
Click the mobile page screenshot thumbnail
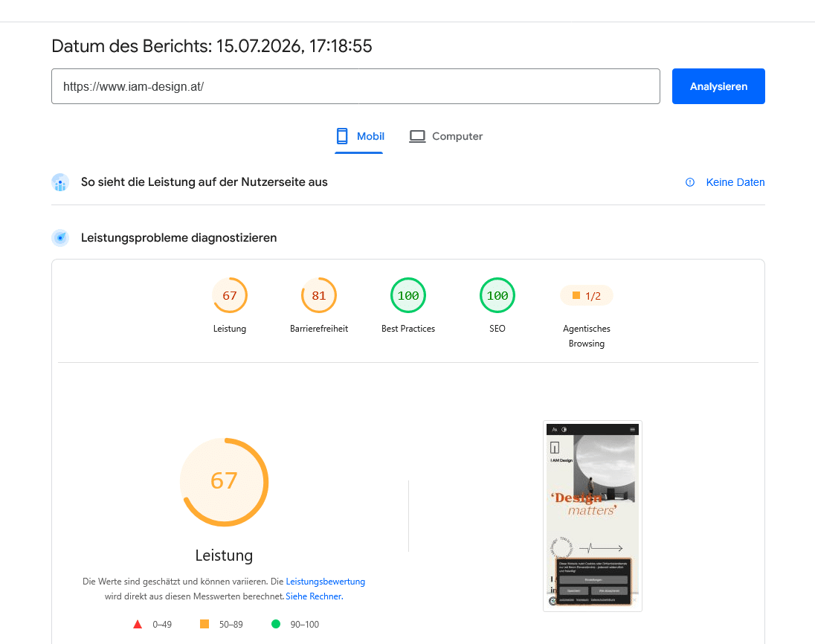click(593, 516)
